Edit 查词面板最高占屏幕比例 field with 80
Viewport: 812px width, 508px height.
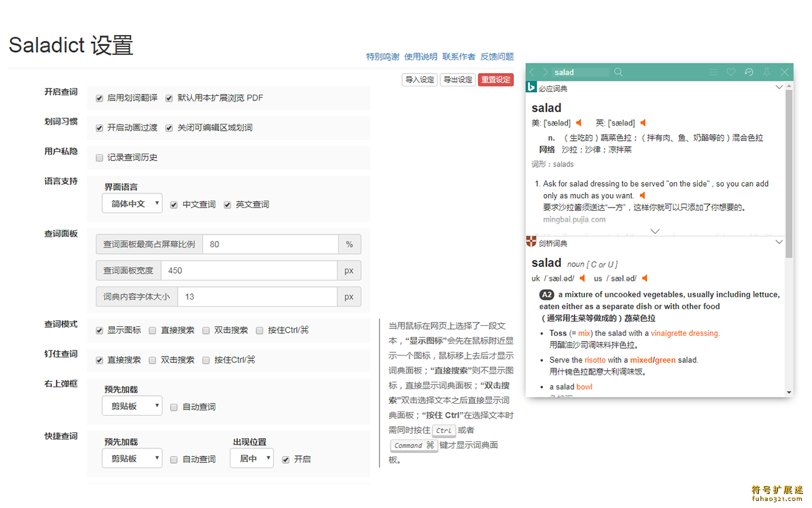pyautogui.click(x=271, y=244)
